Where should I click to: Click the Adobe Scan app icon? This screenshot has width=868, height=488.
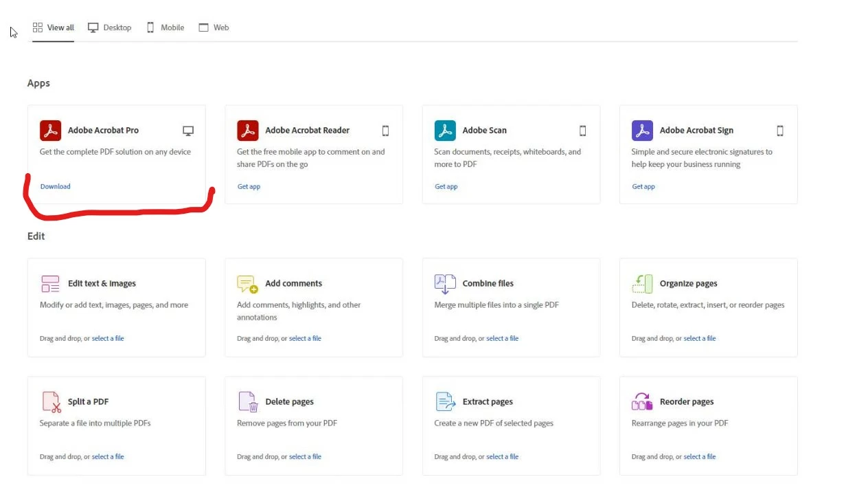pyautogui.click(x=445, y=131)
